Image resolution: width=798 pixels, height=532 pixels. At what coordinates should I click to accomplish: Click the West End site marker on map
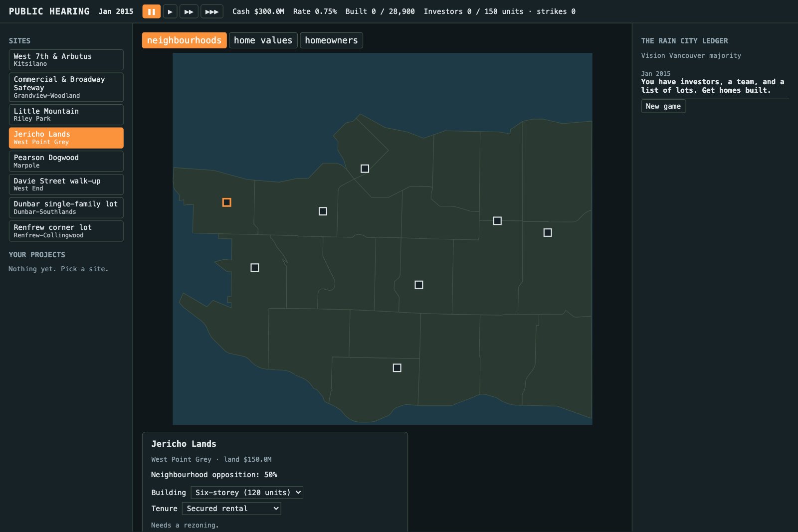(x=365, y=169)
